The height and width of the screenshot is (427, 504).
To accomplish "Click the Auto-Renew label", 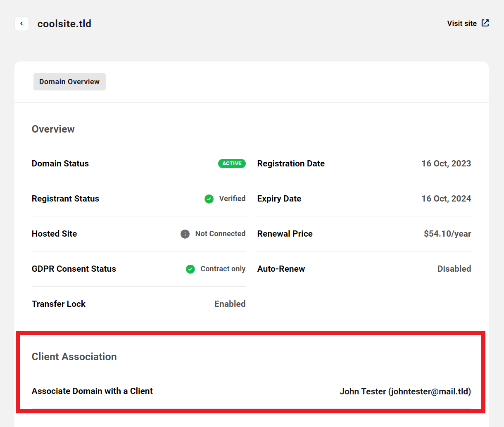I will [x=281, y=269].
